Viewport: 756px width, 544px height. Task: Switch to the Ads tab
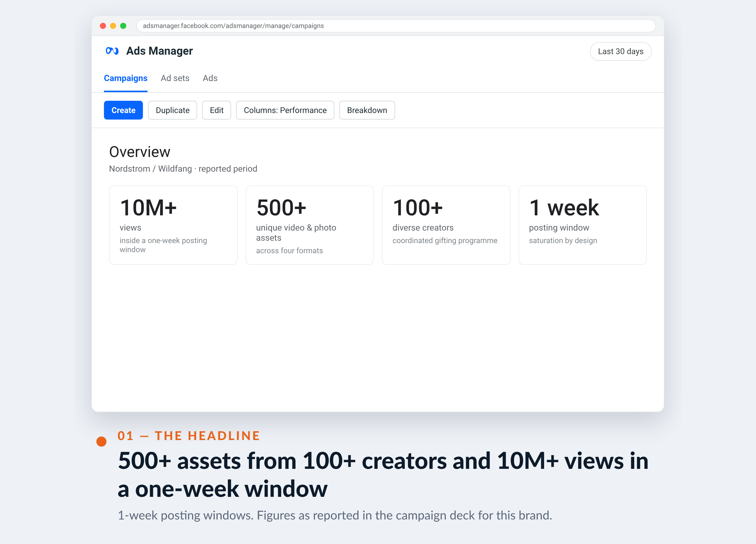point(210,78)
